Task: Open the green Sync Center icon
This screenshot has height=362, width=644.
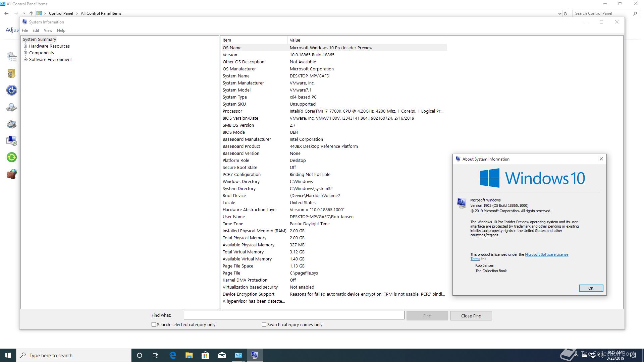Action: pos(12,157)
